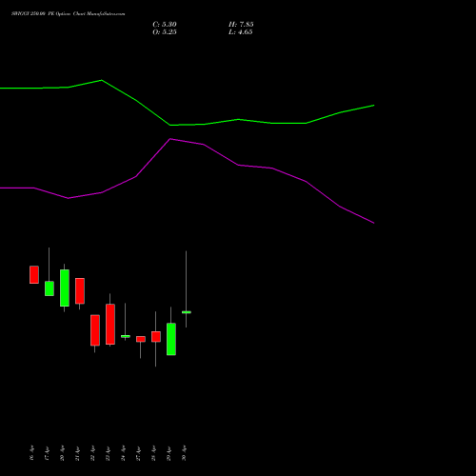The height and width of the screenshot is (476, 476).
Task: Click the red candlestick for 22 Apr
Action: click(x=95, y=330)
